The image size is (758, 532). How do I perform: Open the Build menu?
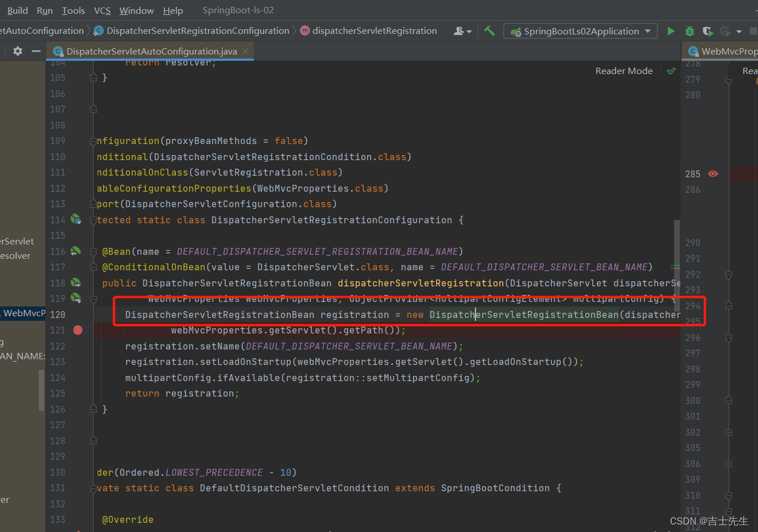click(17, 10)
